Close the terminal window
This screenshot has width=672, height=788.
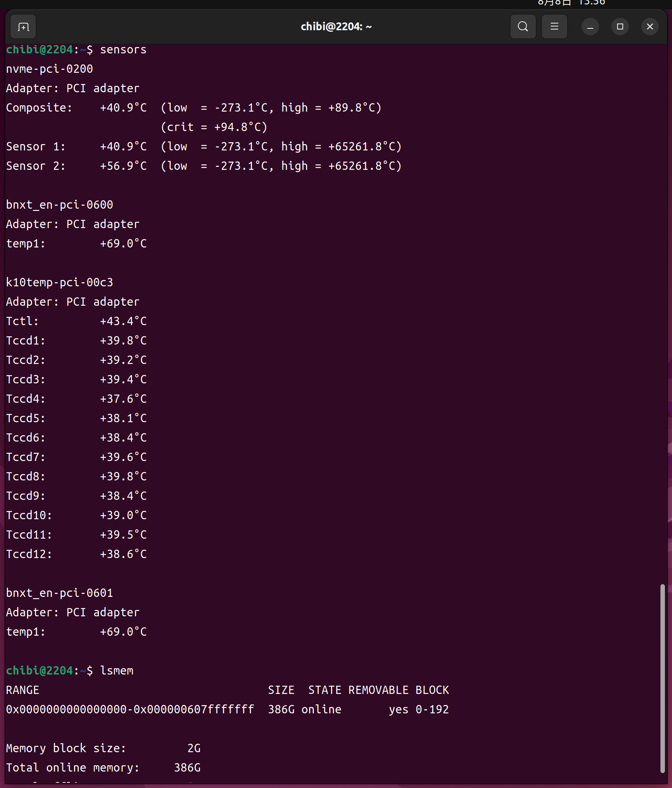point(650,27)
